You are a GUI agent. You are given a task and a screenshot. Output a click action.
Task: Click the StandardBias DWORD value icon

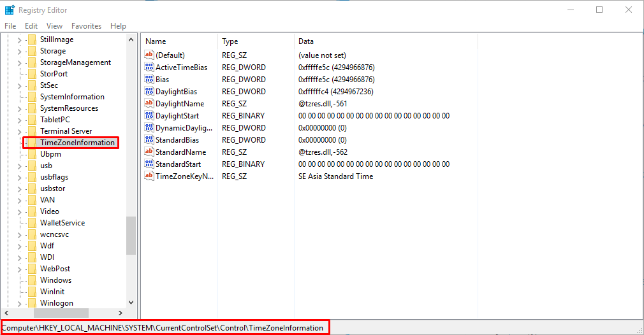pos(149,140)
